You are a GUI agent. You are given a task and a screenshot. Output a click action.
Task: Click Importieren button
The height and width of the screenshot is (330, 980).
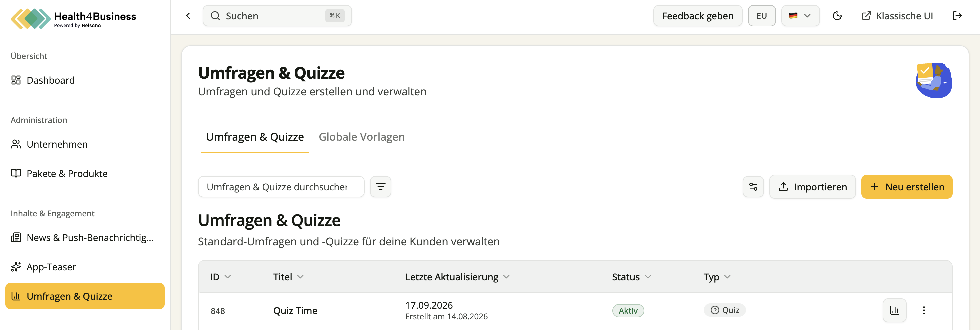point(812,187)
